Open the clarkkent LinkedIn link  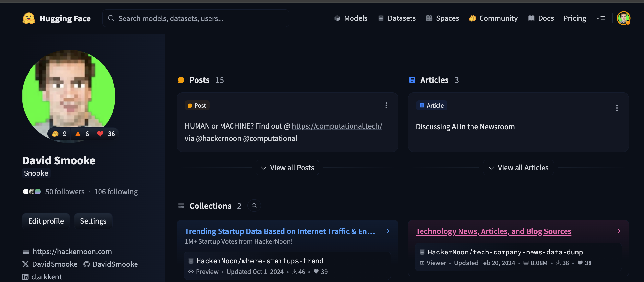(x=47, y=277)
